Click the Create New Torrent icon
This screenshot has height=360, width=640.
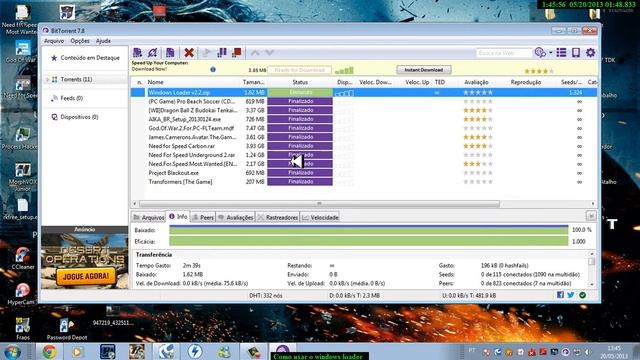tap(170, 53)
